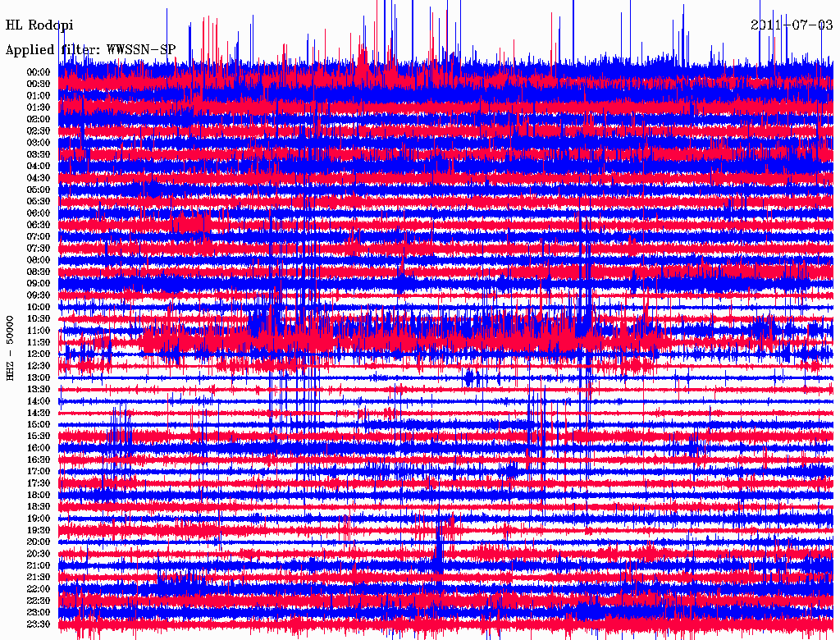Click the 20:00 time row label
This screenshot has width=840, height=640.
(x=39, y=542)
